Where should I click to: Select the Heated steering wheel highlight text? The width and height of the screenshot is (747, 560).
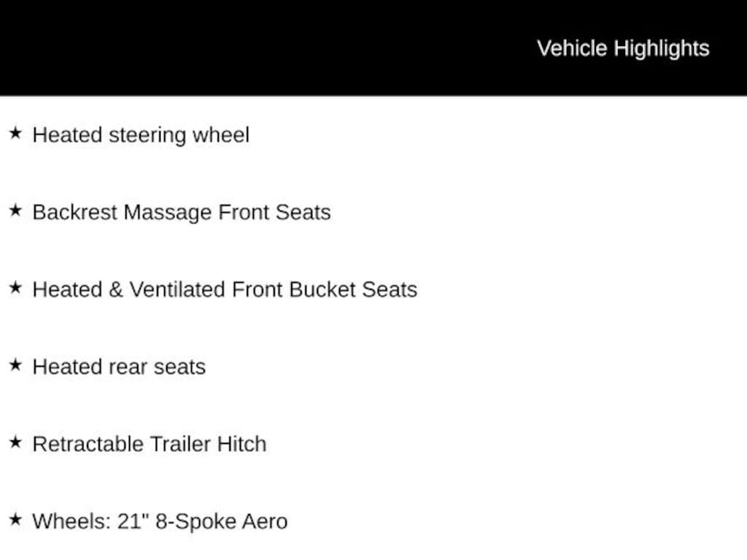(x=141, y=135)
